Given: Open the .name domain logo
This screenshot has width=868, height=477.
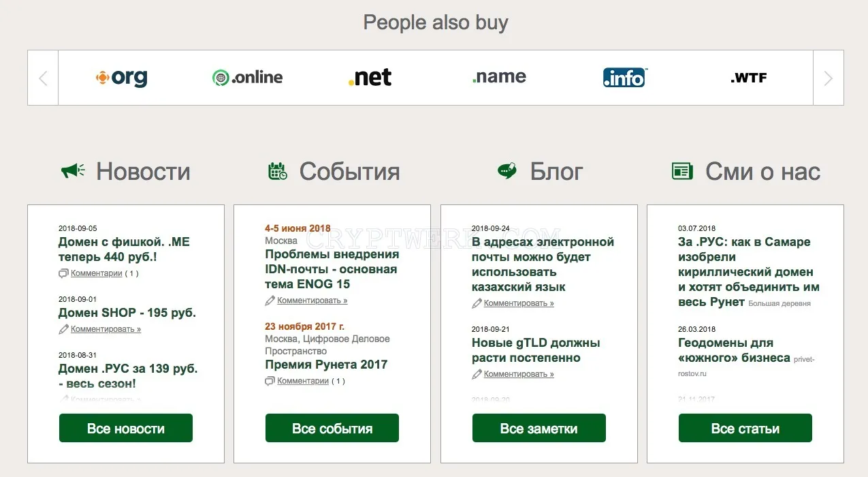Looking at the screenshot, I should pyautogui.click(x=499, y=77).
